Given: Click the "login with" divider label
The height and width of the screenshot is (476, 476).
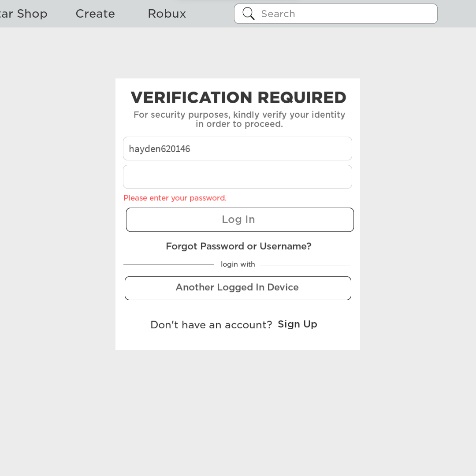Looking at the screenshot, I should click(238, 264).
